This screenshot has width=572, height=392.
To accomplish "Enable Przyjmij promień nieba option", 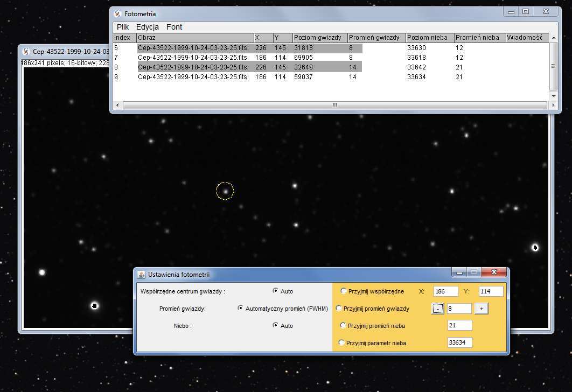I will click(x=344, y=325).
